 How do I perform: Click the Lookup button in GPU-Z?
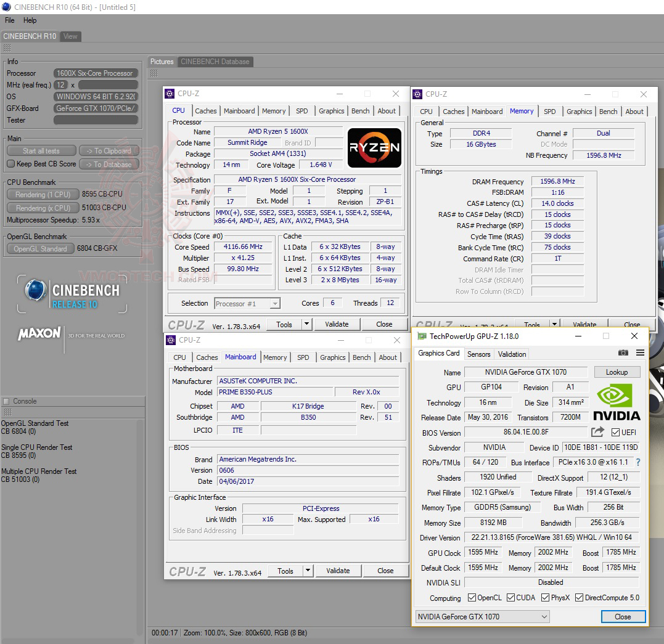click(617, 372)
